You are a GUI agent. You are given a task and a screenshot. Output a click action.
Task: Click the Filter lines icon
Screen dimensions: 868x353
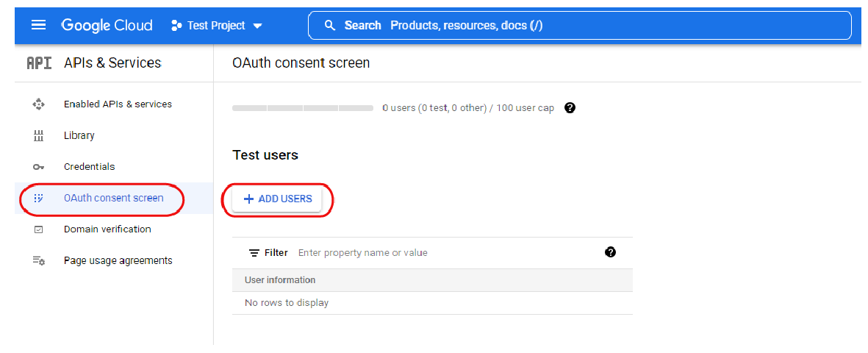pos(254,253)
